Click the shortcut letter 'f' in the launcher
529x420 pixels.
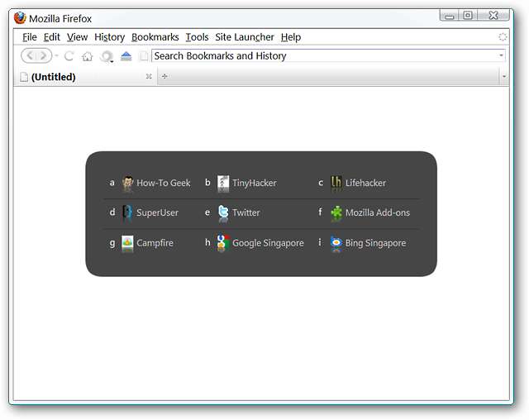(320, 212)
